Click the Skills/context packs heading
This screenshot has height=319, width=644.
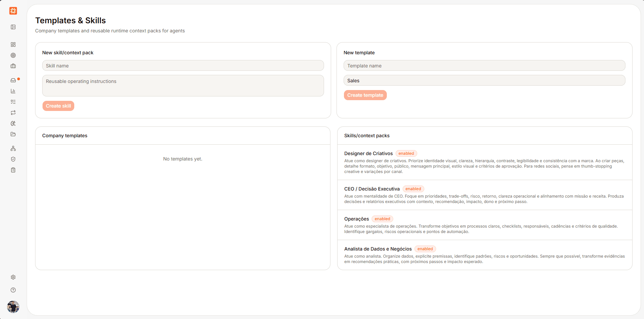click(x=367, y=136)
